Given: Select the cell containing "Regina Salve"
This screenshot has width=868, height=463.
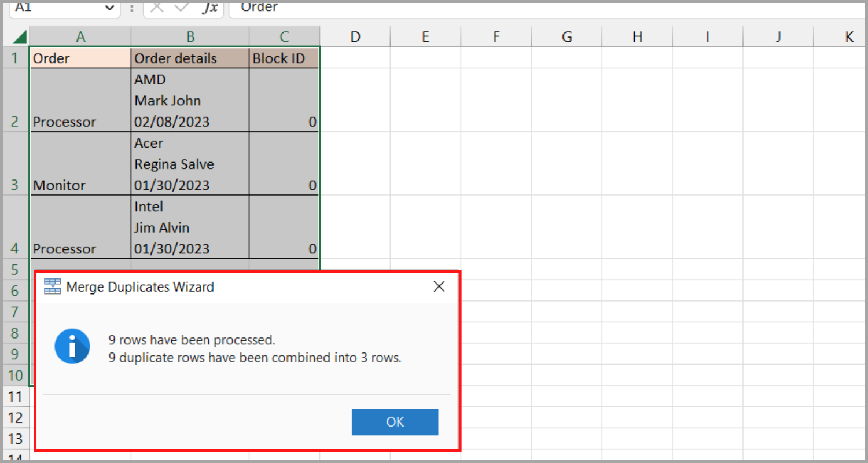Looking at the screenshot, I should point(190,164).
